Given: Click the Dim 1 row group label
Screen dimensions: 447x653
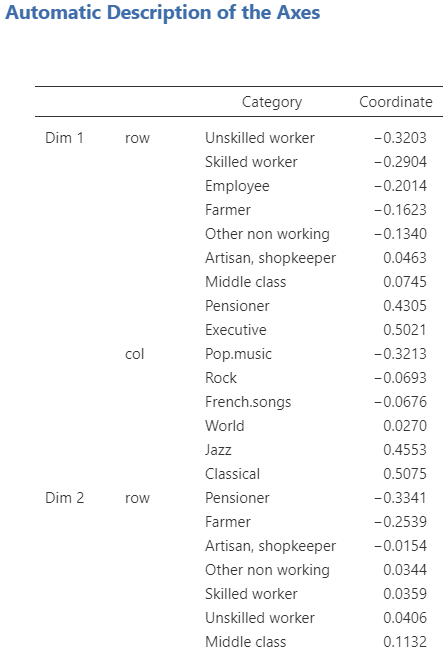Looking at the screenshot, I should coord(65,138).
